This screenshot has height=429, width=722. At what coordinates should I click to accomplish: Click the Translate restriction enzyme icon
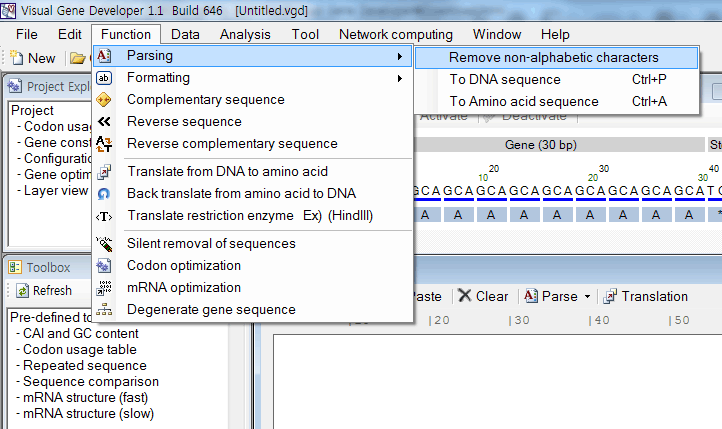click(x=104, y=216)
